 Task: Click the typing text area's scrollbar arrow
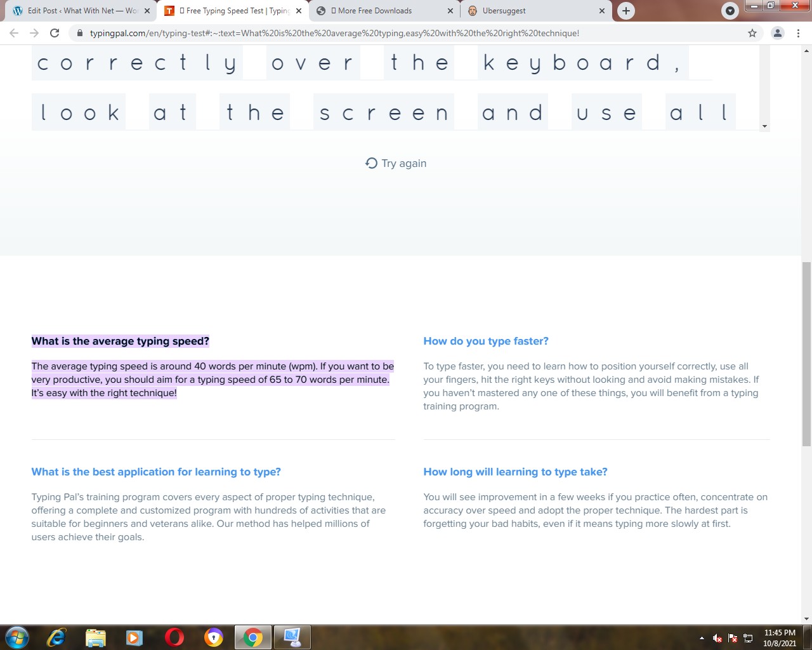(765, 126)
